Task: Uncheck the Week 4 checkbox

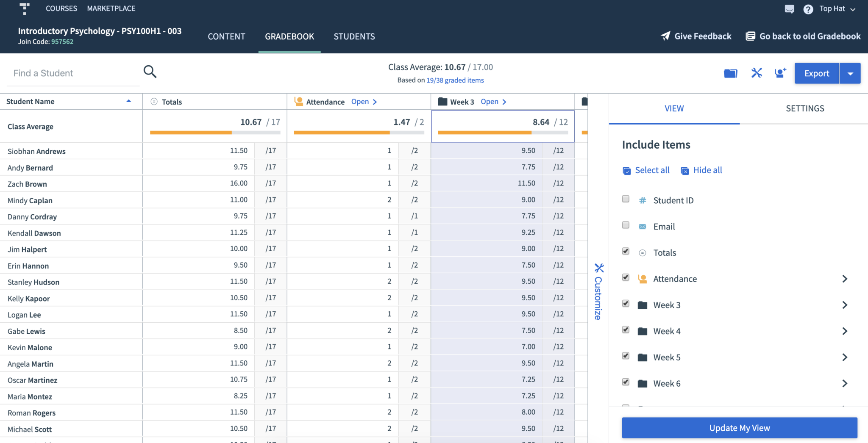Action: (626, 329)
